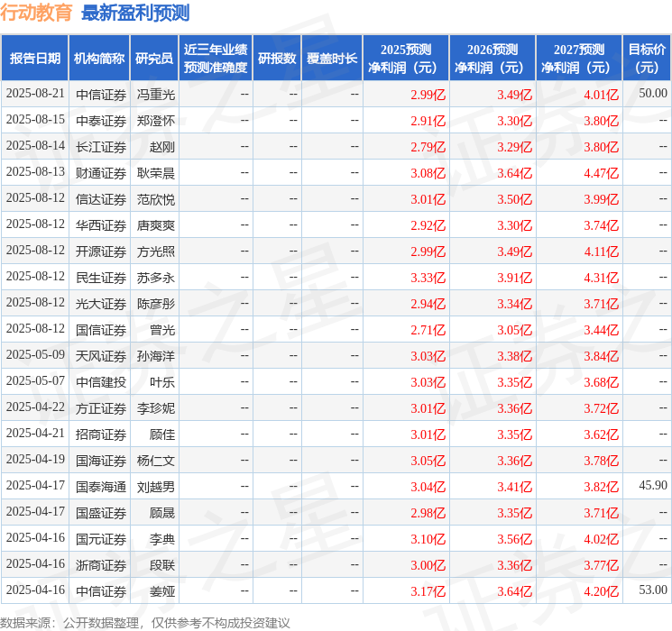This screenshot has height=631, width=672.
Task: Click the 2.79亿 profit value
Action: [428, 147]
